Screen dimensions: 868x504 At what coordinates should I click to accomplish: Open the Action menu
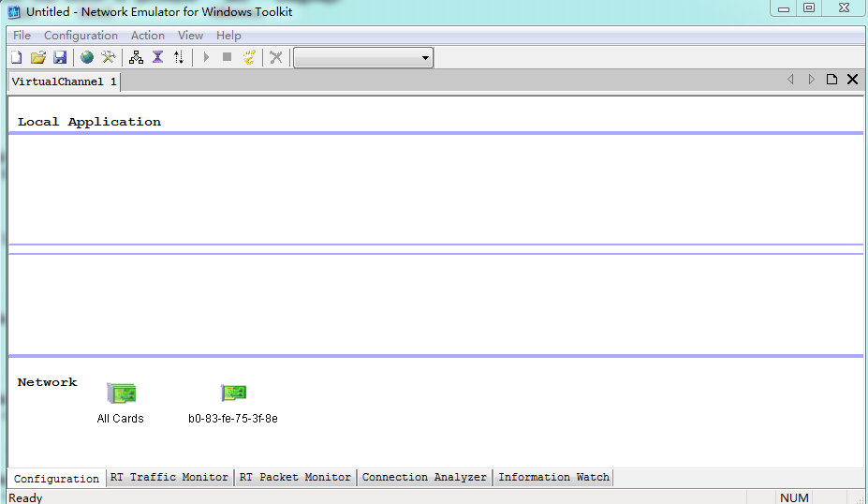coord(148,36)
